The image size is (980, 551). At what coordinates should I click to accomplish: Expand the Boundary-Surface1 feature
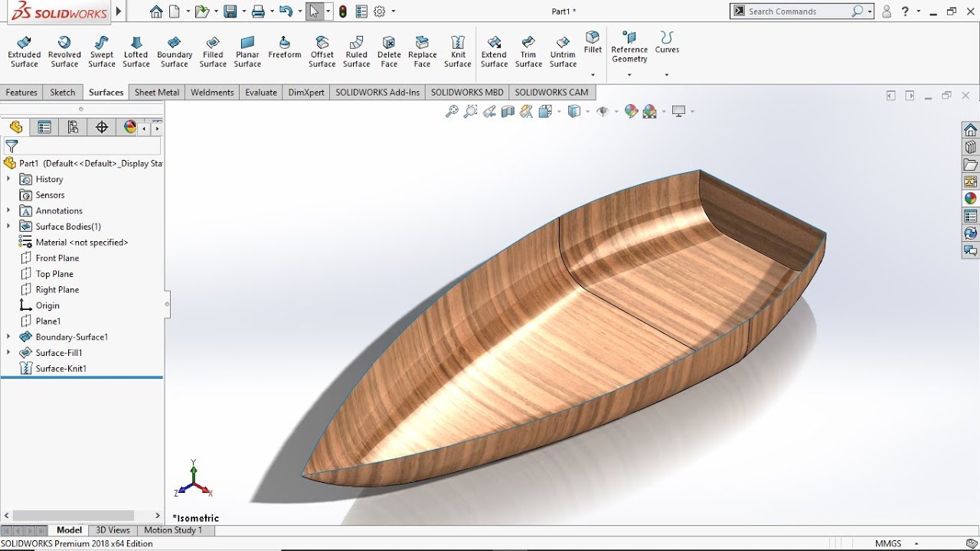coord(8,337)
